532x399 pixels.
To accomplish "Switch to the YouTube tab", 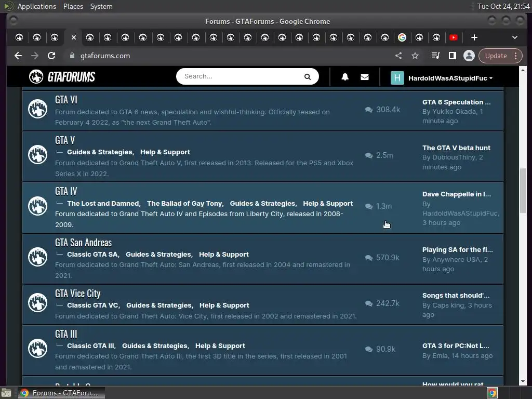I will (453, 37).
